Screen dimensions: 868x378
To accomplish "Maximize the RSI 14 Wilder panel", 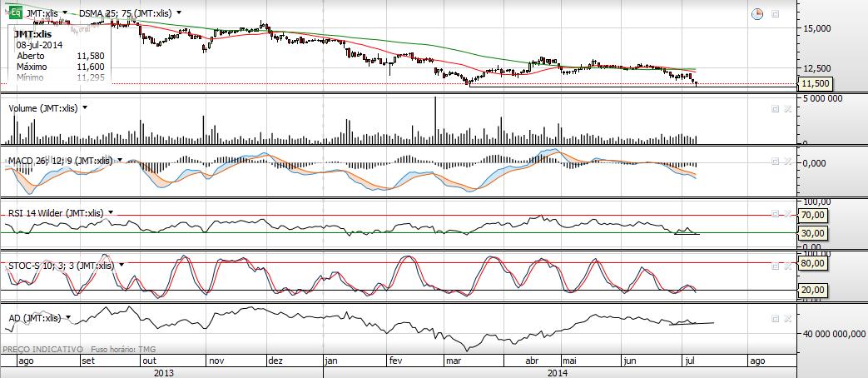I will point(775,213).
